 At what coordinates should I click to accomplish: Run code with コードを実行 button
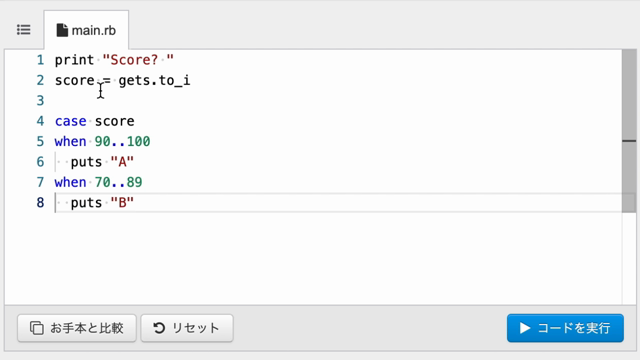point(565,328)
